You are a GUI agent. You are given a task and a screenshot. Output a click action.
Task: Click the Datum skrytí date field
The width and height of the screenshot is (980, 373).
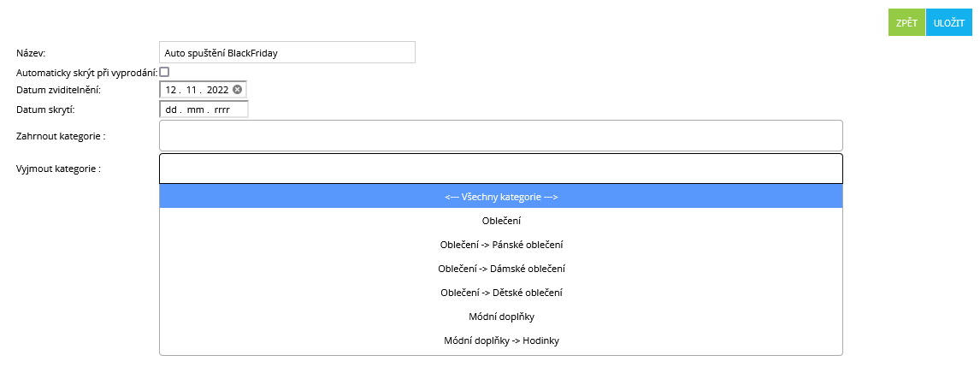point(204,110)
